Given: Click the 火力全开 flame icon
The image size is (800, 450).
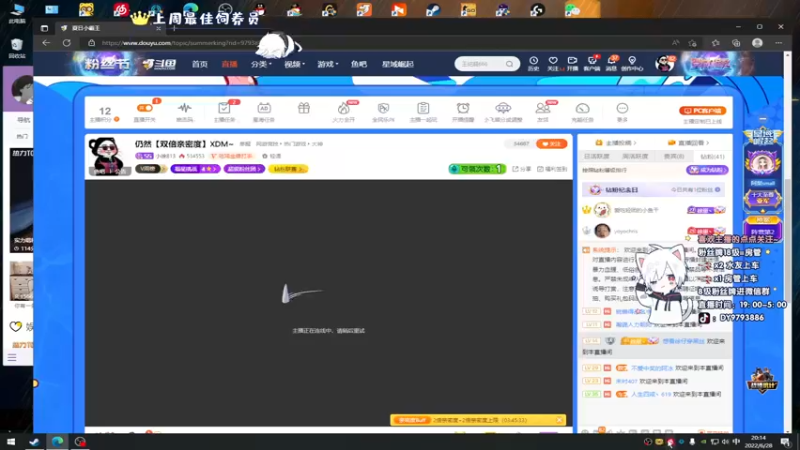Looking at the screenshot, I should 343,108.
